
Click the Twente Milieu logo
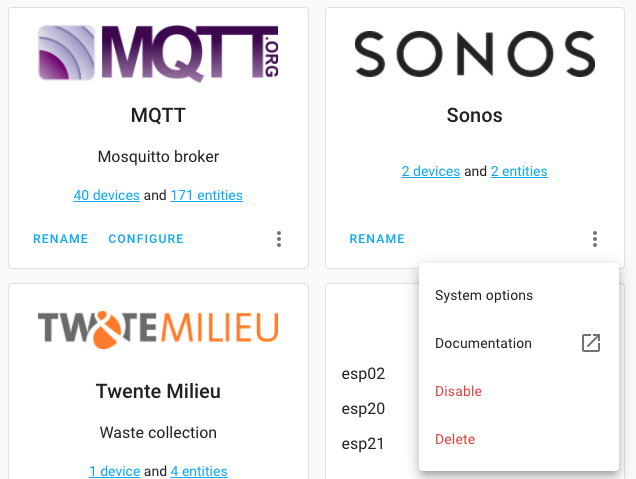(x=158, y=329)
